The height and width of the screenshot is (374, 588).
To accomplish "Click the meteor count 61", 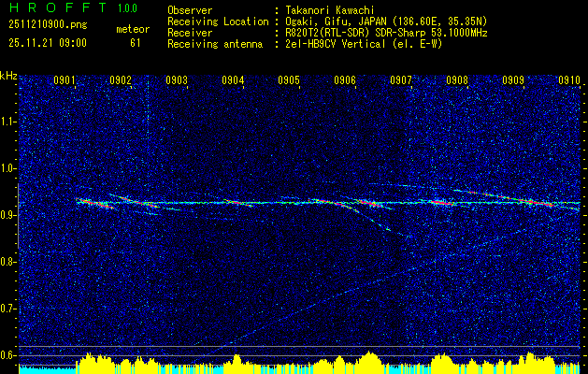I will [136, 43].
